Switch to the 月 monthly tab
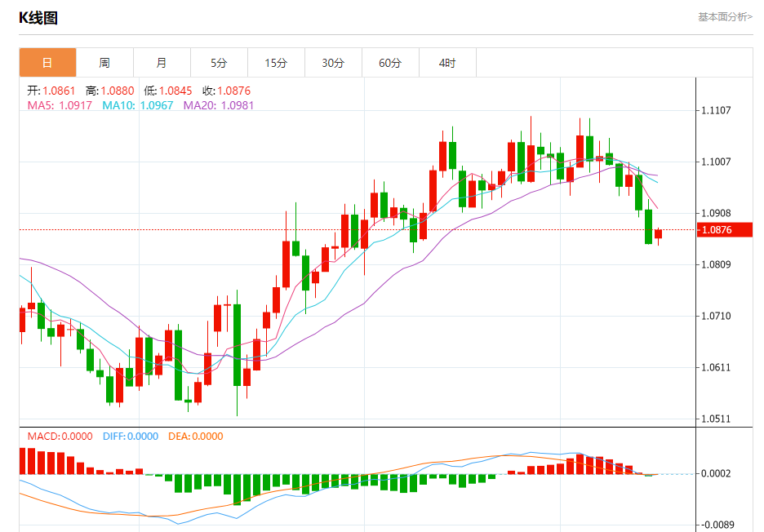Screen dimensions: 764x532 [x=162, y=63]
